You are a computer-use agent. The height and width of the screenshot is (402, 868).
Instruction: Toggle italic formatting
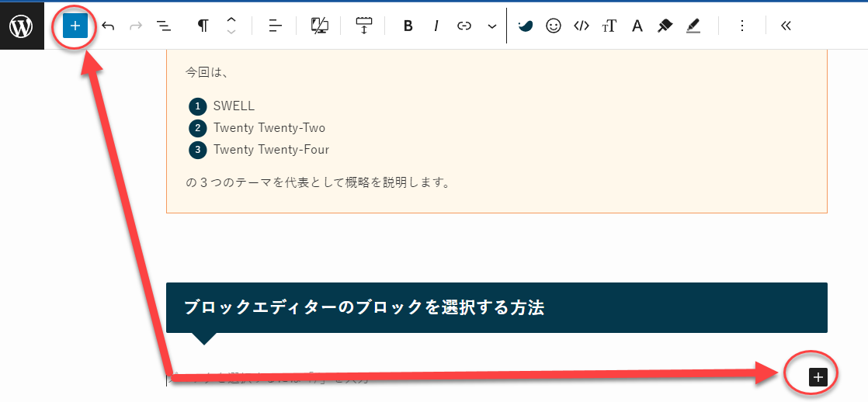[436, 26]
